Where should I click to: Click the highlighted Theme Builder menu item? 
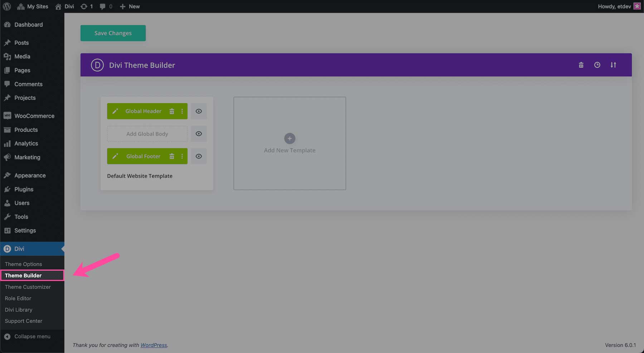[x=23, y=275]
